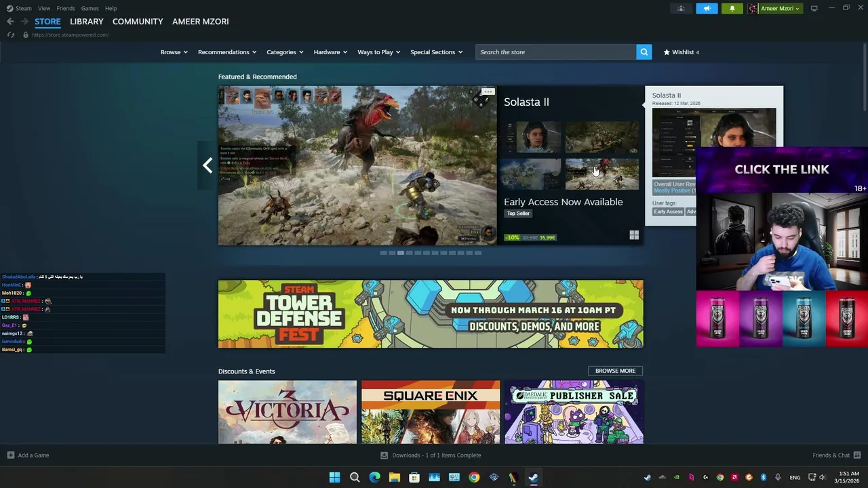Open the notifications bell icon
The image size is (868, 488).
pyautogui.click(x=732, y=8)
